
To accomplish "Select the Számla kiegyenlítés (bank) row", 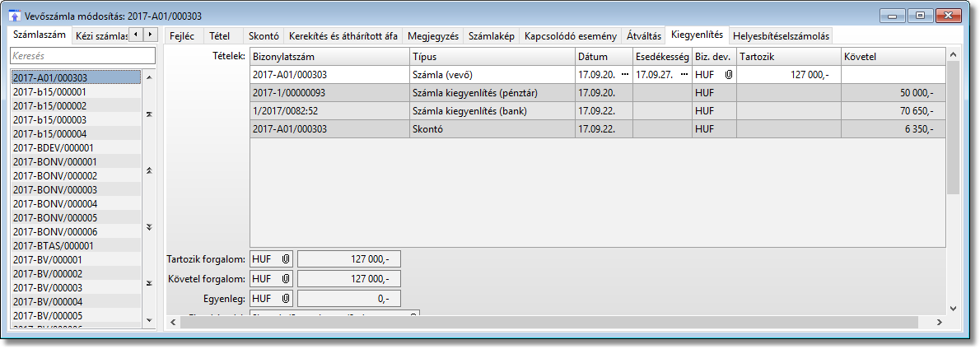I will (598, 110).
